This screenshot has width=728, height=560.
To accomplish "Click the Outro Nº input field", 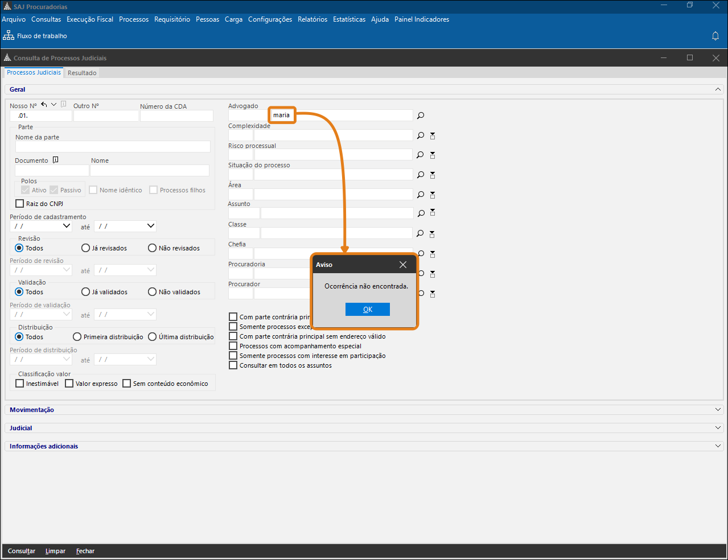I will point(106,116).
